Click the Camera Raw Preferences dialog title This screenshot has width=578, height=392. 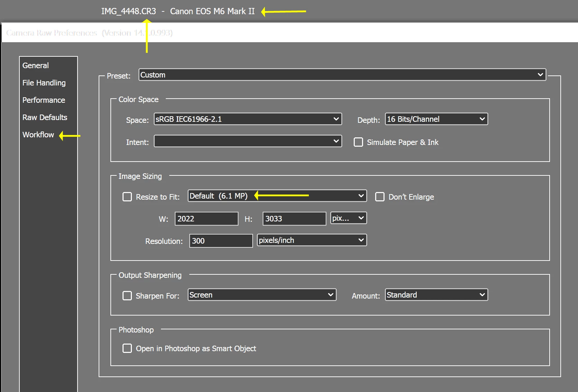pyautogui.click(x=89, y=33)
